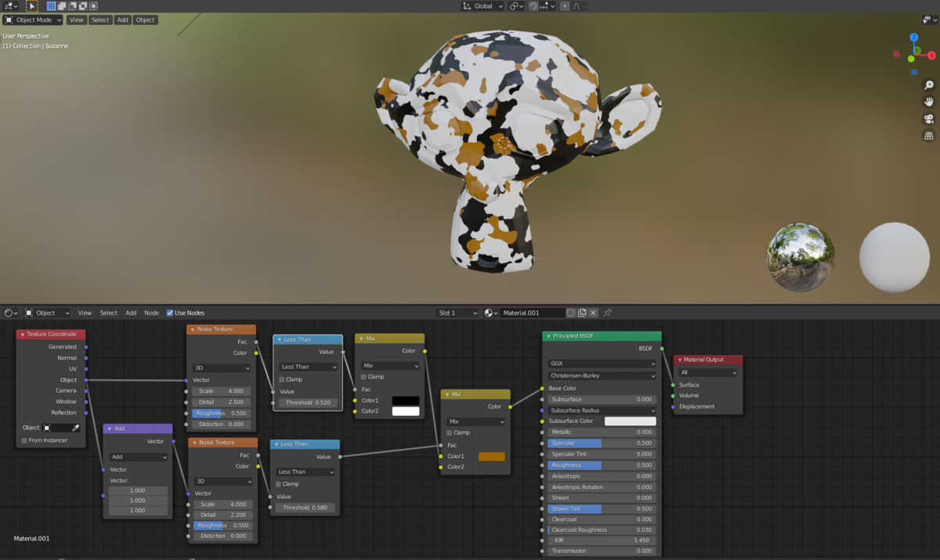
Task: Click the X axis on navigation gizmo
Action: pyautogui.click(x=932, y=56)
